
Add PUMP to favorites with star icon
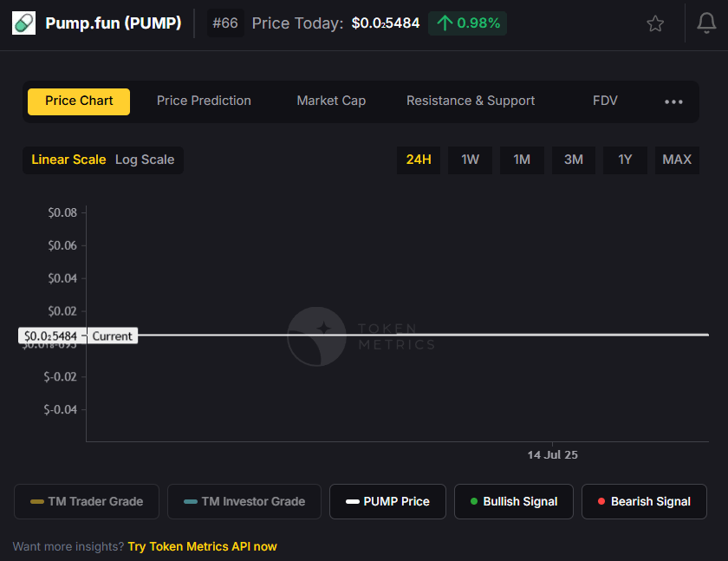[655, 23]
